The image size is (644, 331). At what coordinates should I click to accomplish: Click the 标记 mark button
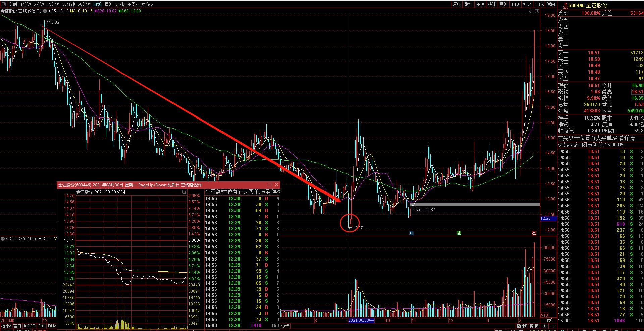tap(527, 4)
